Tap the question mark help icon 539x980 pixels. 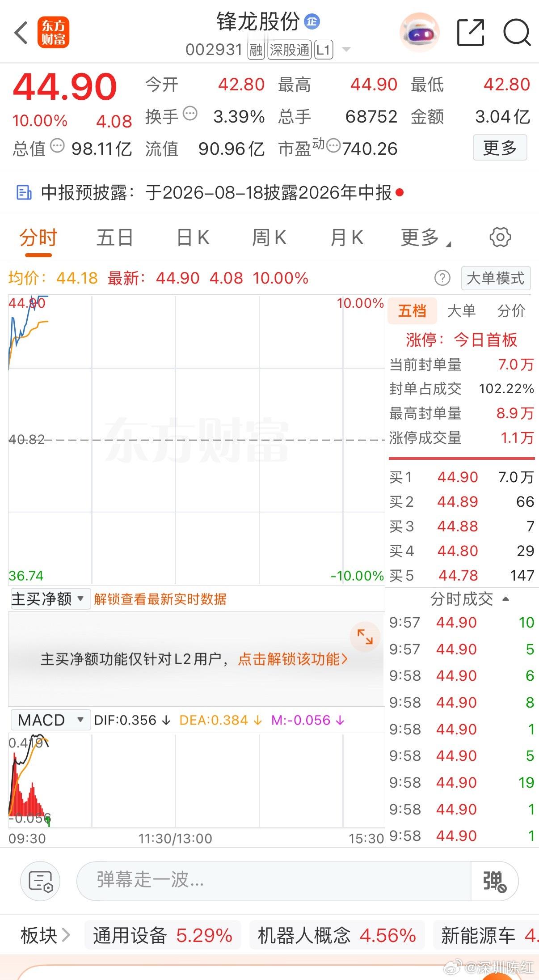click(x=442, y=278)
